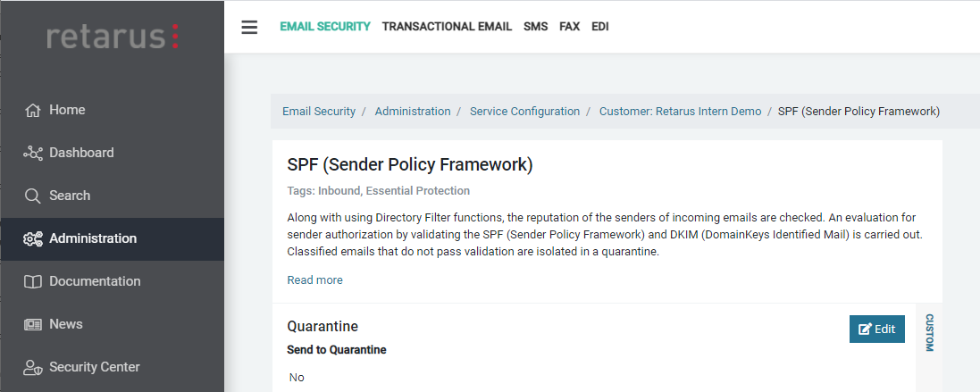Screen dimensions: 980x392
Task: Open the Email Security tab
Action: click(x=325, y=27)
